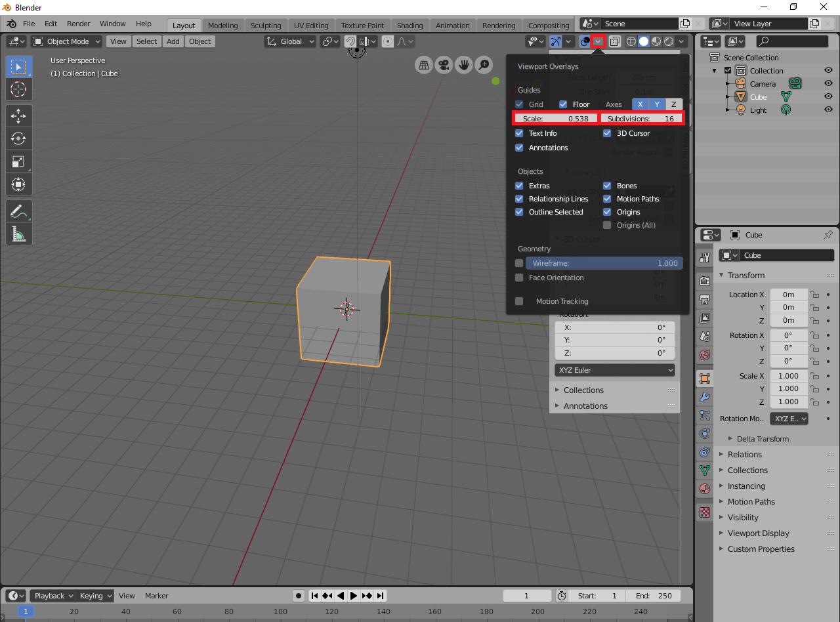Open the Physics properties tab
The height and width of the screenshot is (622, 840).
705,434
